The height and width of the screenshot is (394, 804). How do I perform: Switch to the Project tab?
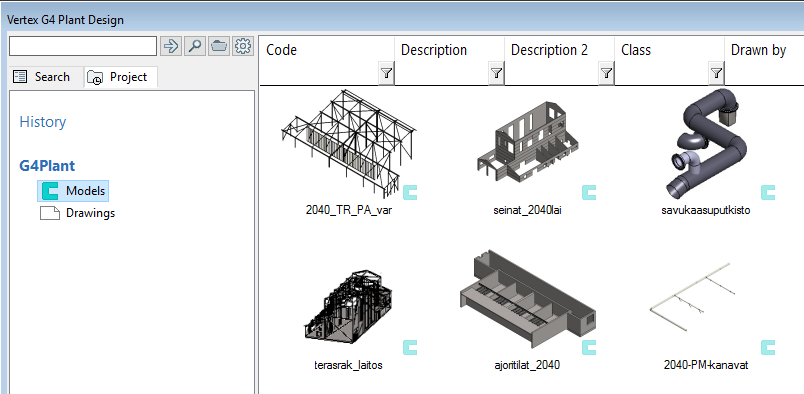tap(120, 77)
